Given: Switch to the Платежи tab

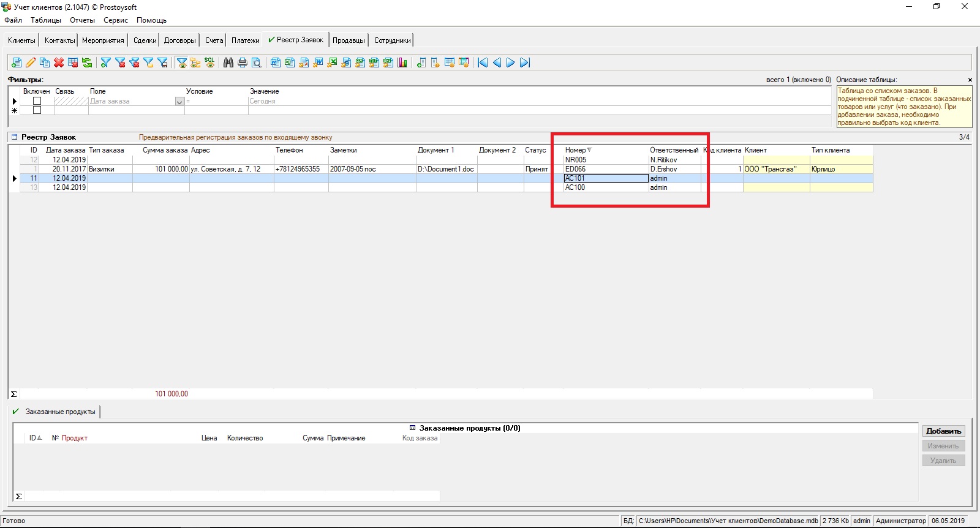Looking at the screenshot, I should [246, 40].
